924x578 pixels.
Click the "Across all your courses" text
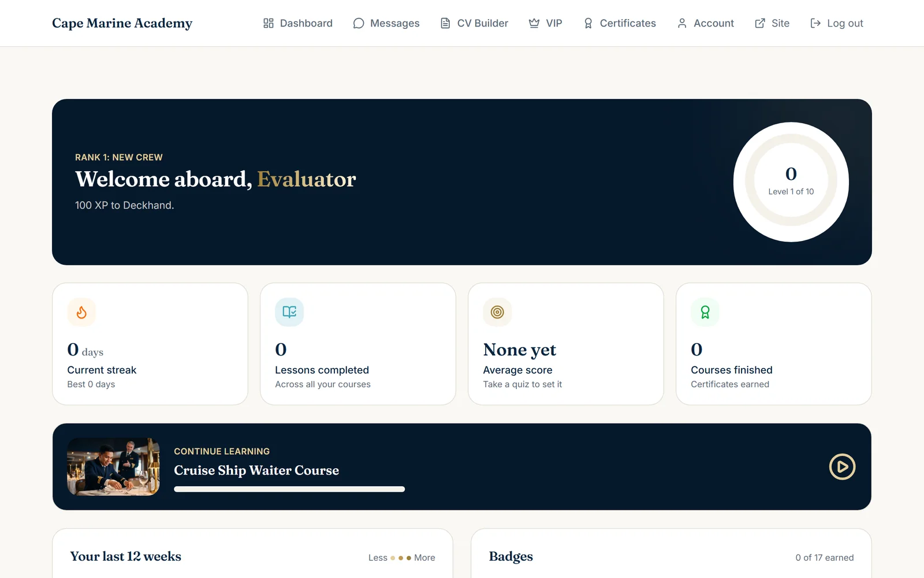coord(323,384)
